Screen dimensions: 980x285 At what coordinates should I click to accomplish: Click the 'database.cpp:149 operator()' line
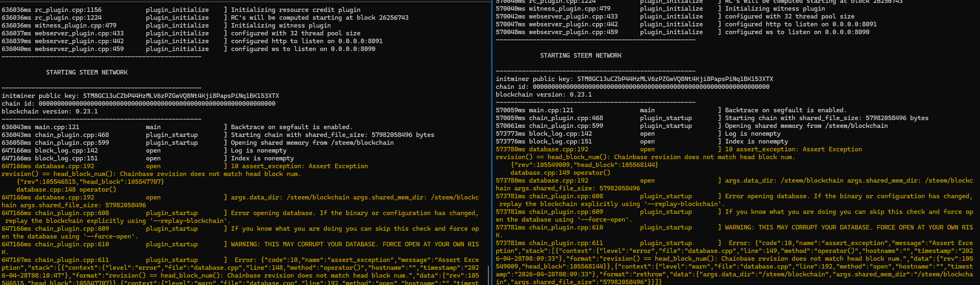pyautogui.click(x=560, y=173)
